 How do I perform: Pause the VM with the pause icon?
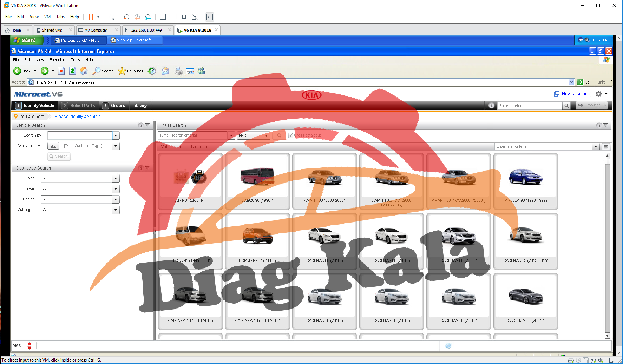click(x=91, y=17)
